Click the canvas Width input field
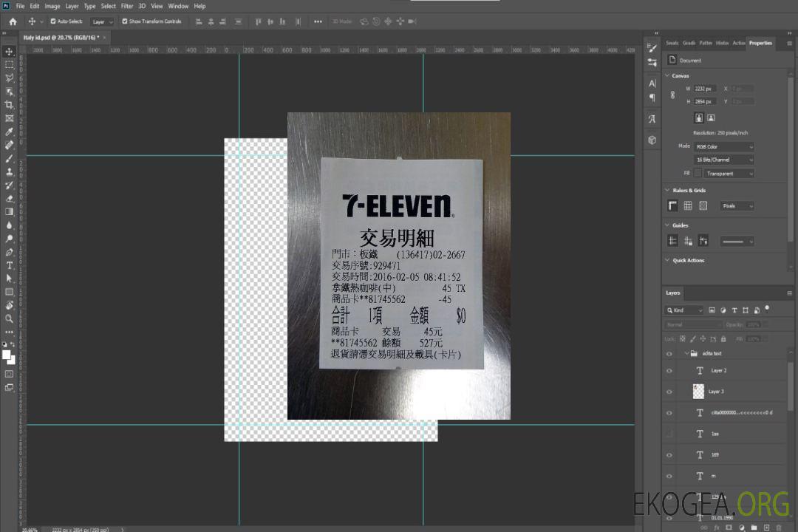Image resolution: width=798 pixels, height=532 pixels. pos(705,89)
